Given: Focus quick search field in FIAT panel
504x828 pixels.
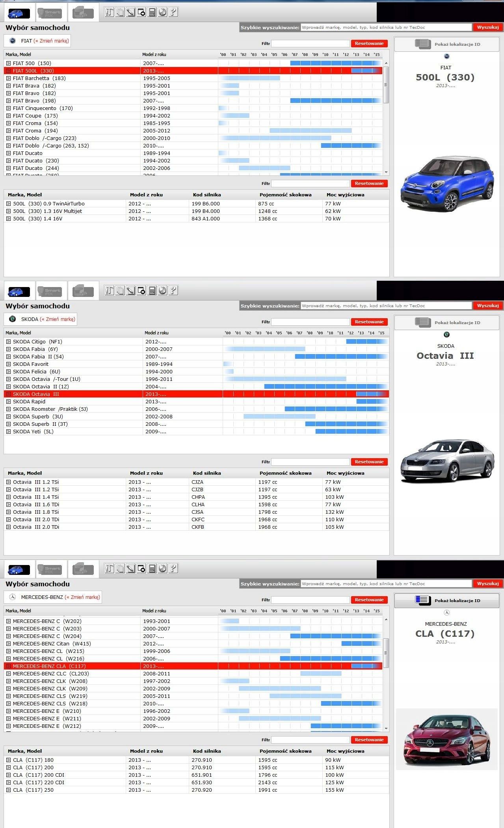Looking at the screenshot, I should point(386,27).
